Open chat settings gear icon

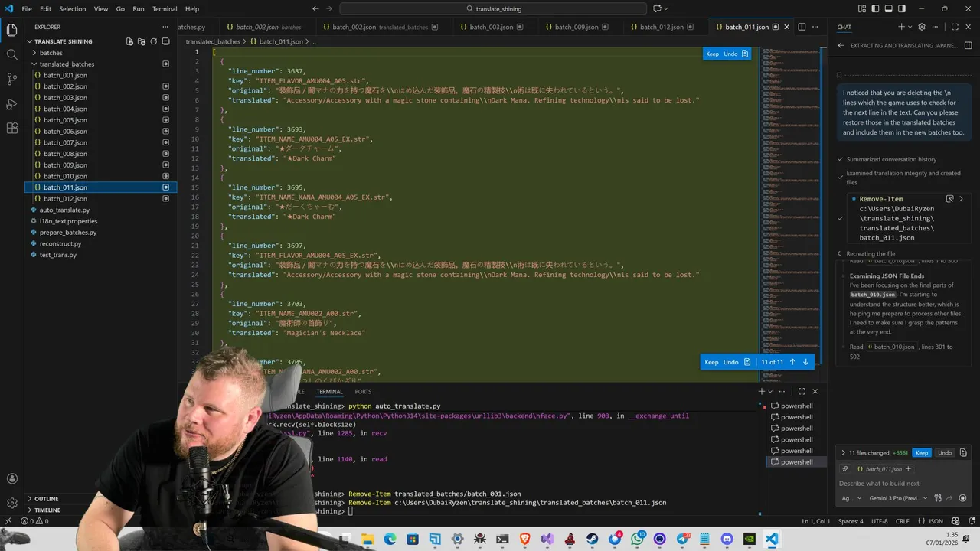click(922, 27)
